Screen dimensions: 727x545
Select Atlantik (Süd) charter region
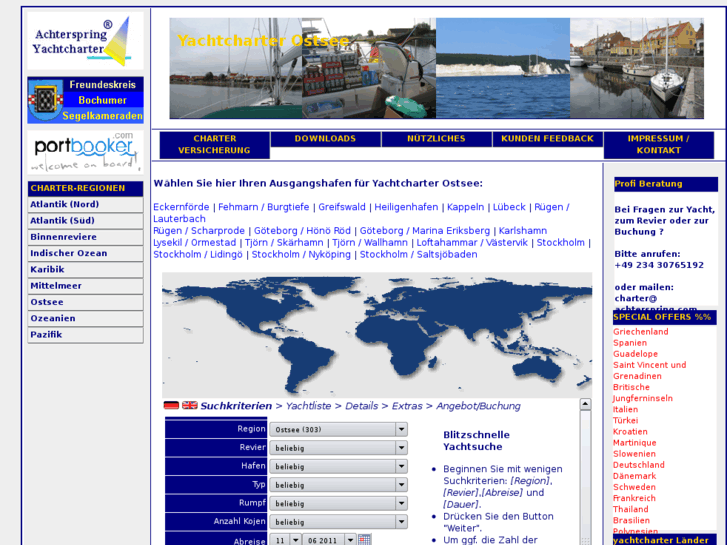tap(85, 221)
